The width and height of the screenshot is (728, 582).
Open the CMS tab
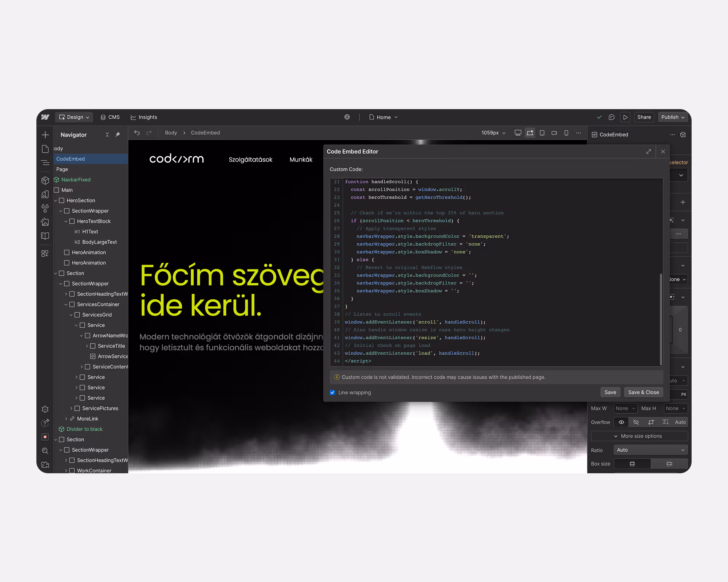pos(110,117)
